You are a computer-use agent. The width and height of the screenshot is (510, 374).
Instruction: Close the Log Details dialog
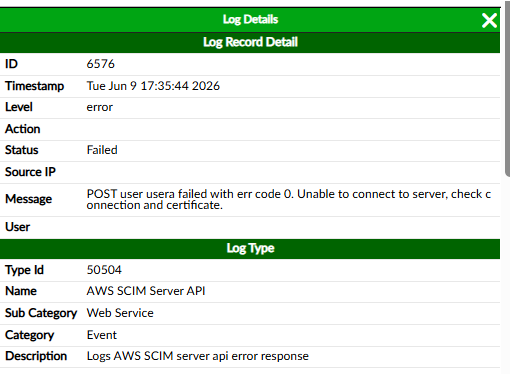point(489,20)
